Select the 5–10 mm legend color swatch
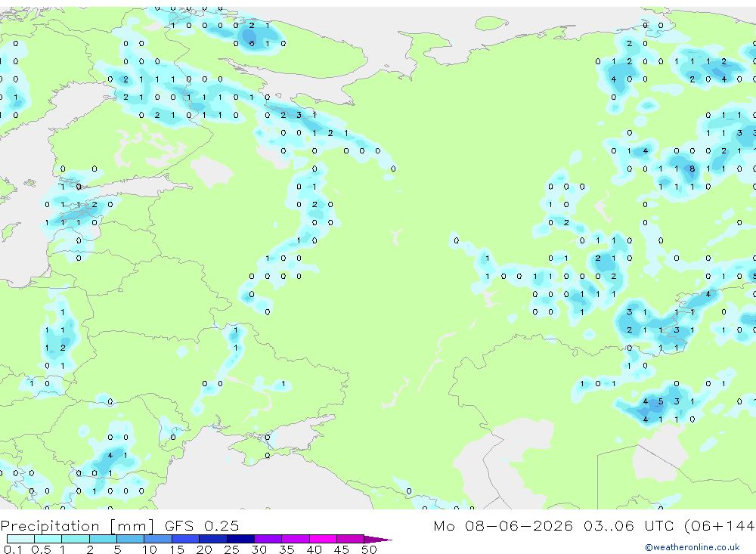 pos(131,539)
